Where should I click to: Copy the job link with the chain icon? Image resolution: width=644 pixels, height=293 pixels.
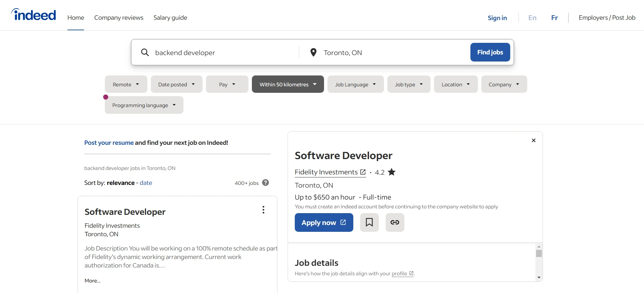(x=395, y=222)
